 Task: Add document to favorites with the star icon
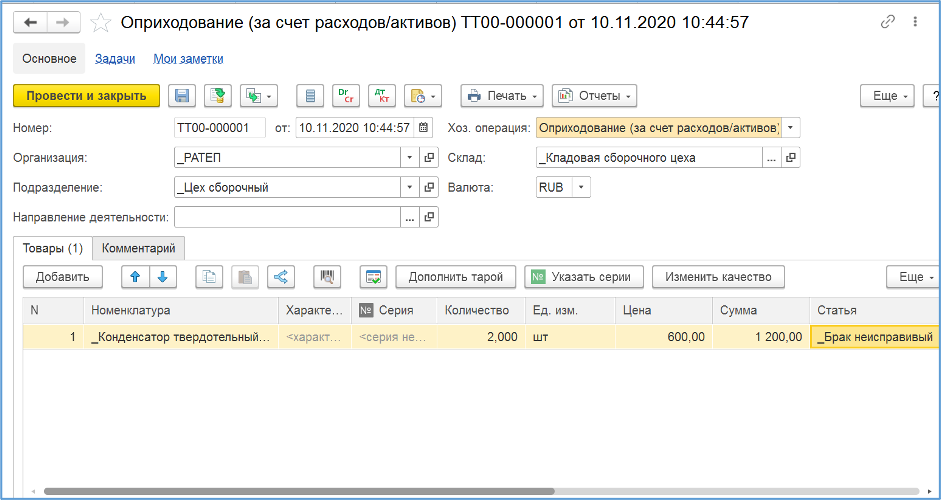coord(100,23)
